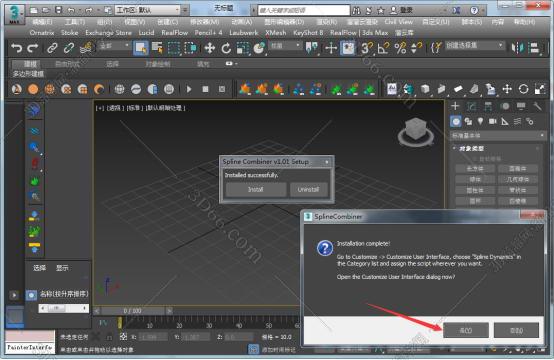554x360 pixels.
Task: Click the 0 / 100 time slider
Action: coord(132,311)
